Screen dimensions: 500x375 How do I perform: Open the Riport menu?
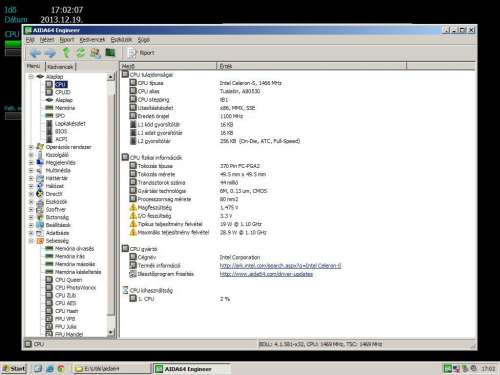[67, 40]
